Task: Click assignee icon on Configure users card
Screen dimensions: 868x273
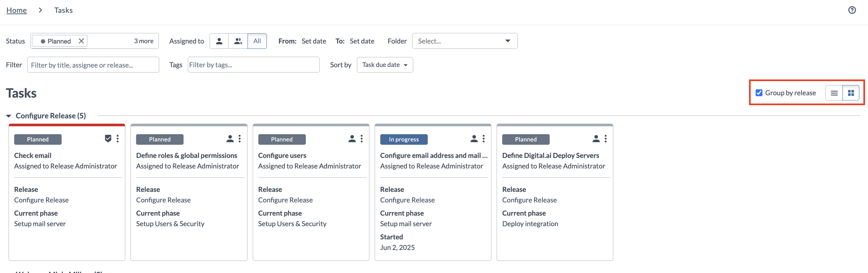Action: coord(352,138)
